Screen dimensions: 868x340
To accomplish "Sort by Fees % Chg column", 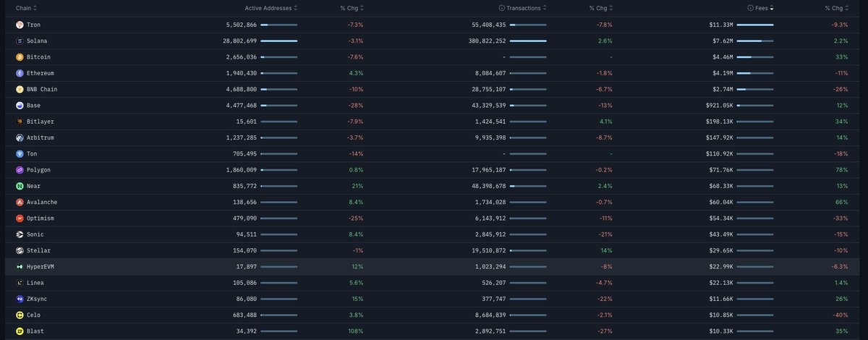I will (x=837, y=8).
